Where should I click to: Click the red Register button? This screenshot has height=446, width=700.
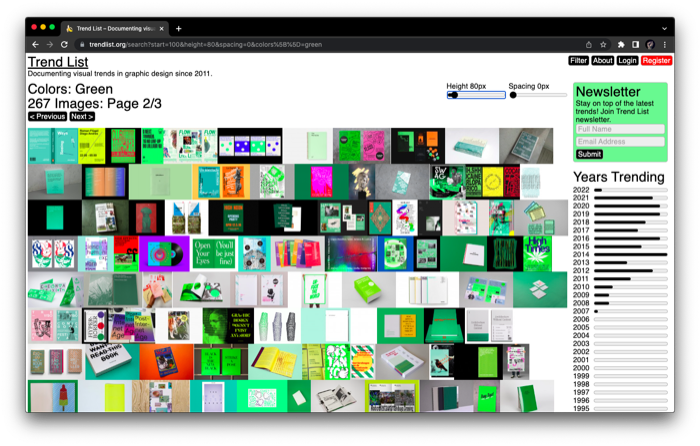tap(656, 61)
